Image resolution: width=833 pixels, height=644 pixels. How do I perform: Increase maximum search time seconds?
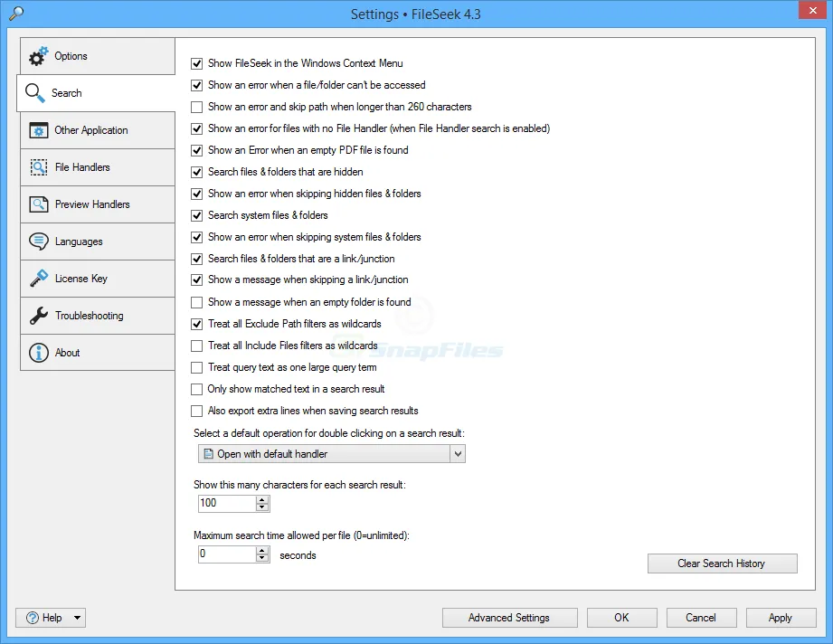point(262,551)
